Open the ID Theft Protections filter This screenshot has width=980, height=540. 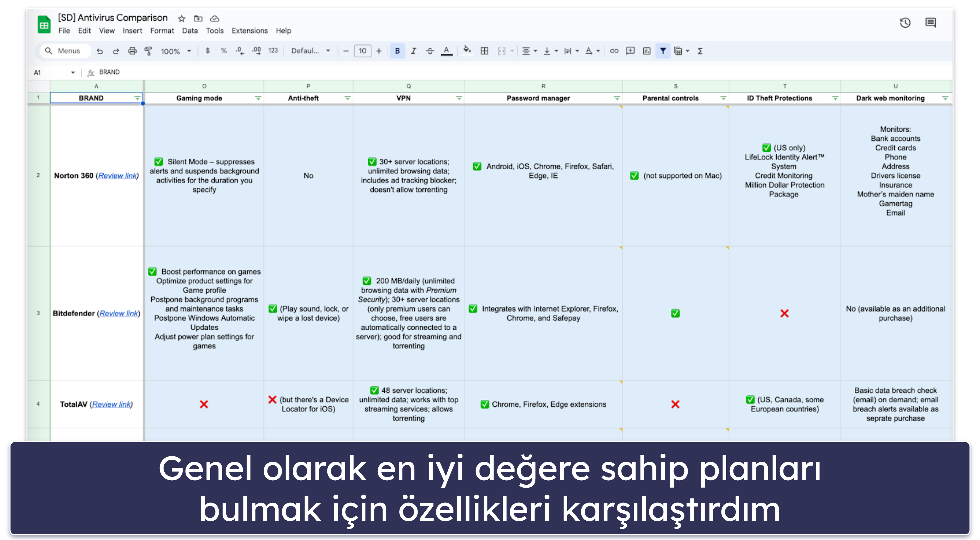[835, 98]
